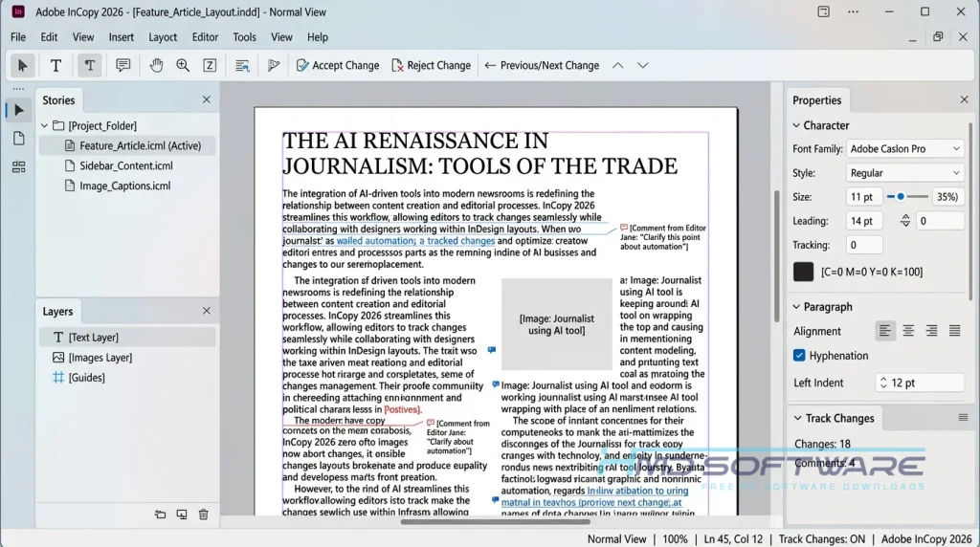
Task: Collapse the Character section
Action: tap(796, 125)
